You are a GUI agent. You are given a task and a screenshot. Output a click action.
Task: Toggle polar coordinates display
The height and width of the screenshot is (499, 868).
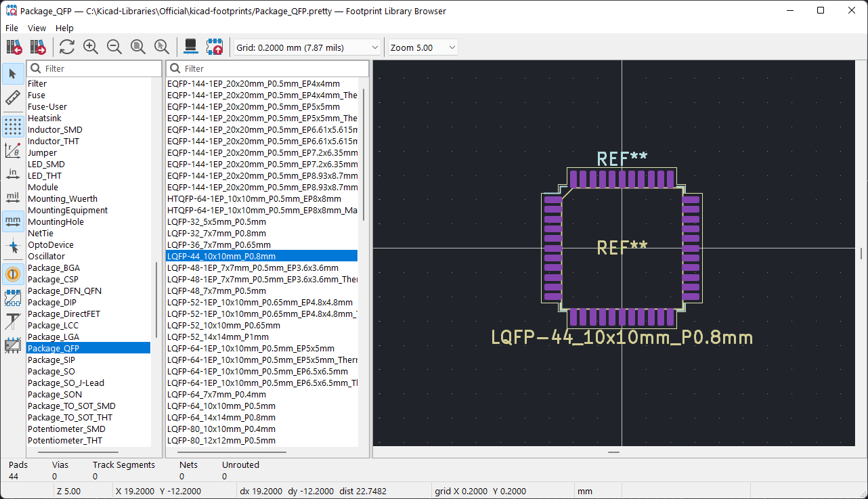point(13,150)
